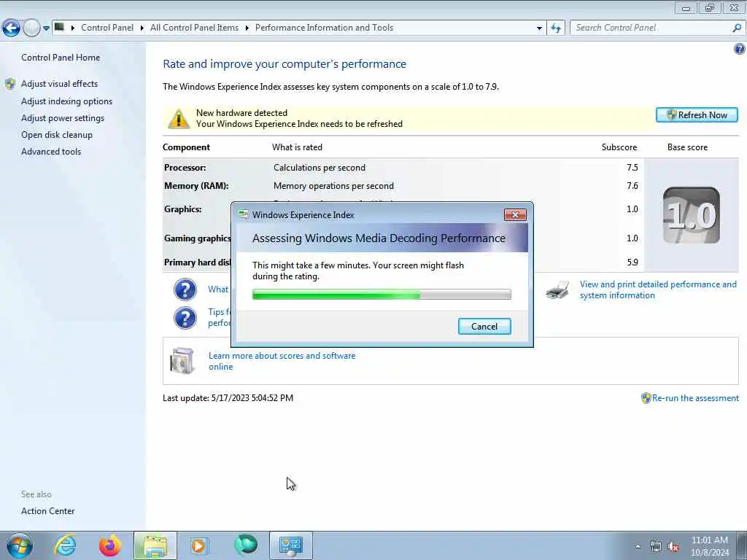Image resolution: width=747 pixels, height=560 pixels.
Task: Click the Refresh Now button
Action: [697, 114]
